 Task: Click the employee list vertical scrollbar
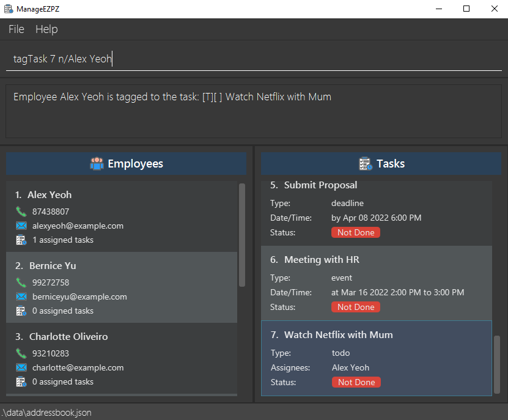tap(242, 235)
